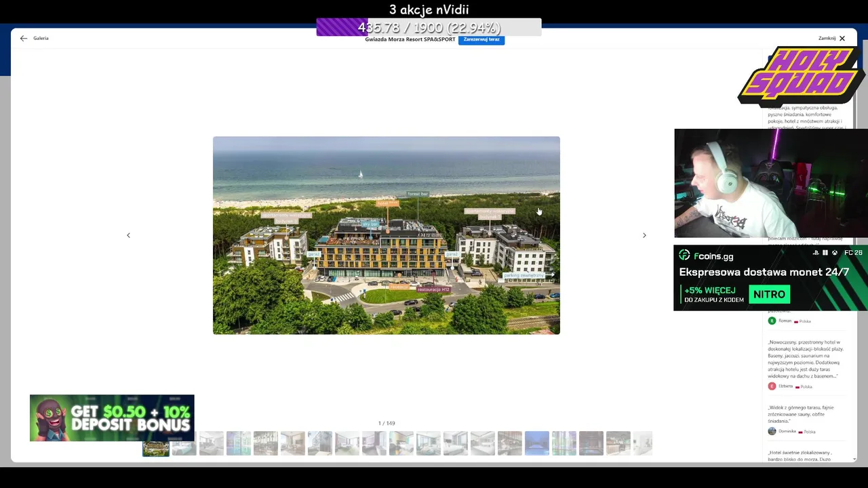Click the purple nVidii goal progress bar

[x=429, y=27]
